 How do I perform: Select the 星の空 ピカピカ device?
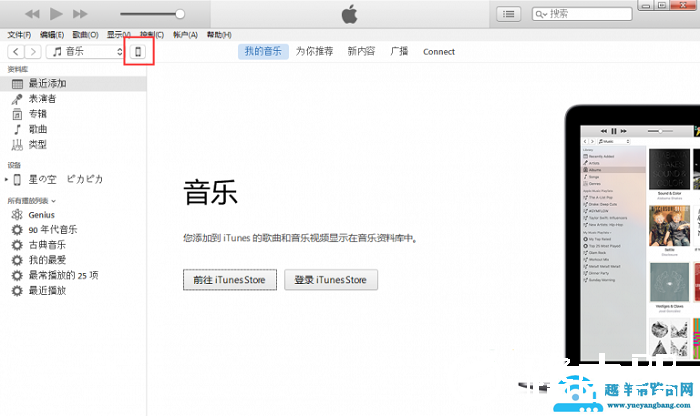66,179
